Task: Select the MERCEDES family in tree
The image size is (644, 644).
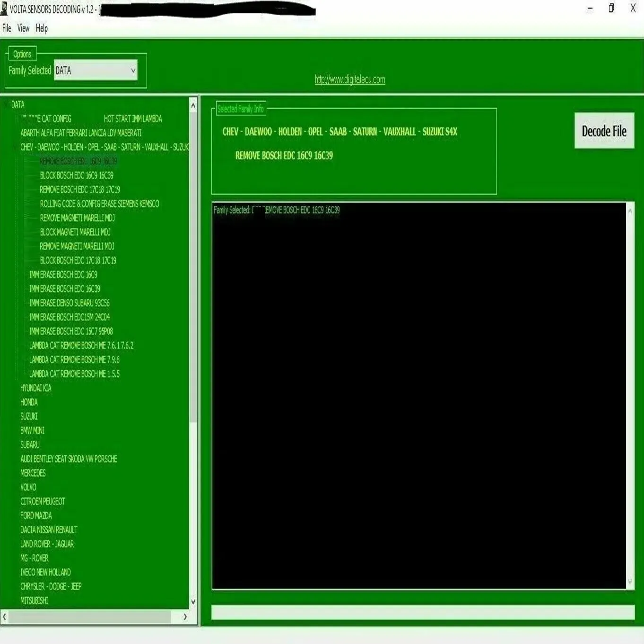Action: (x=33, y=473)
